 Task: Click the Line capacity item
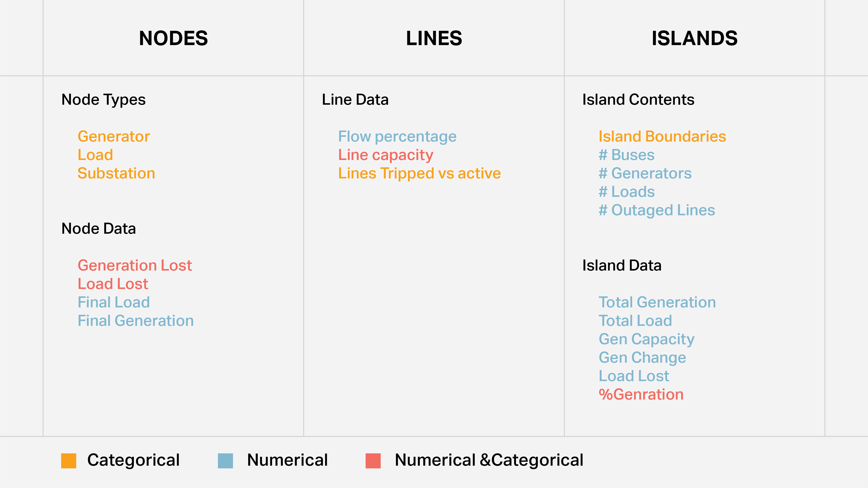pyautogui.click(x=385, y=155)
